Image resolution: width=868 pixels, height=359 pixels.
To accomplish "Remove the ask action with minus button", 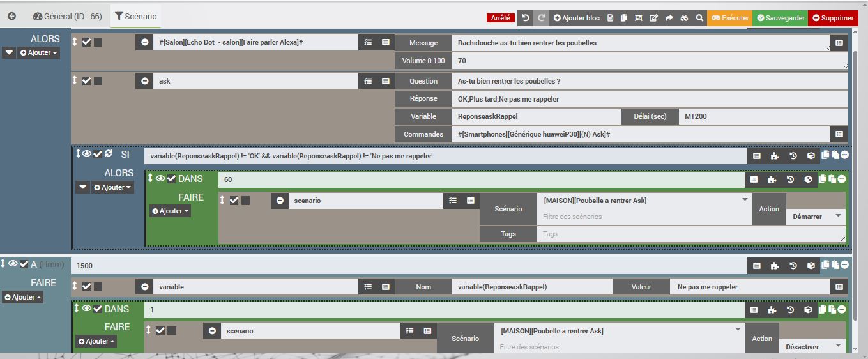I will 145,81.
